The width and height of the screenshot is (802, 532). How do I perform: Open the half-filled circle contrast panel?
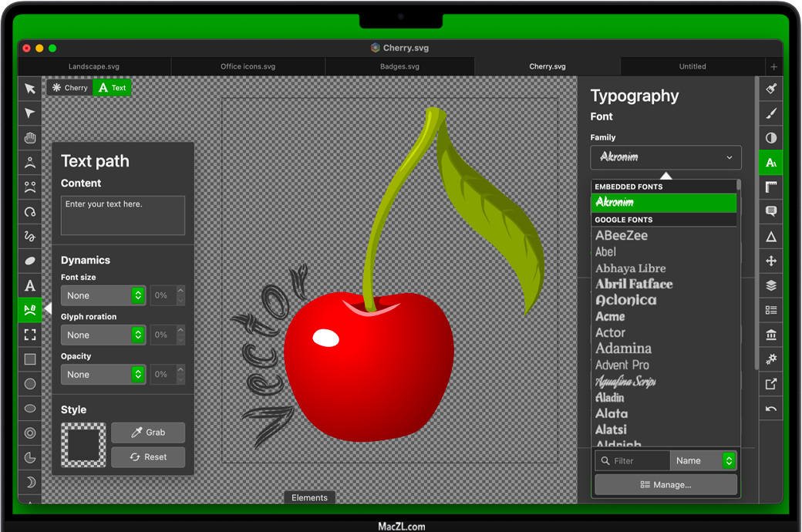tap(770, 138)
